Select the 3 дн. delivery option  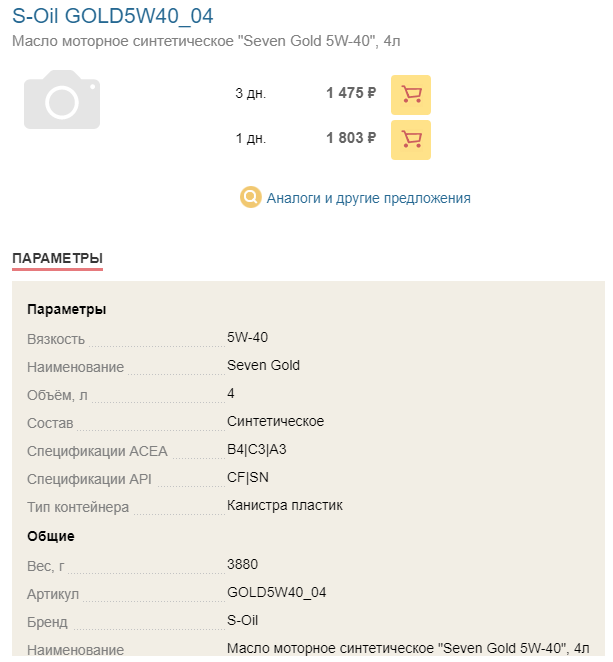[250, 93]
